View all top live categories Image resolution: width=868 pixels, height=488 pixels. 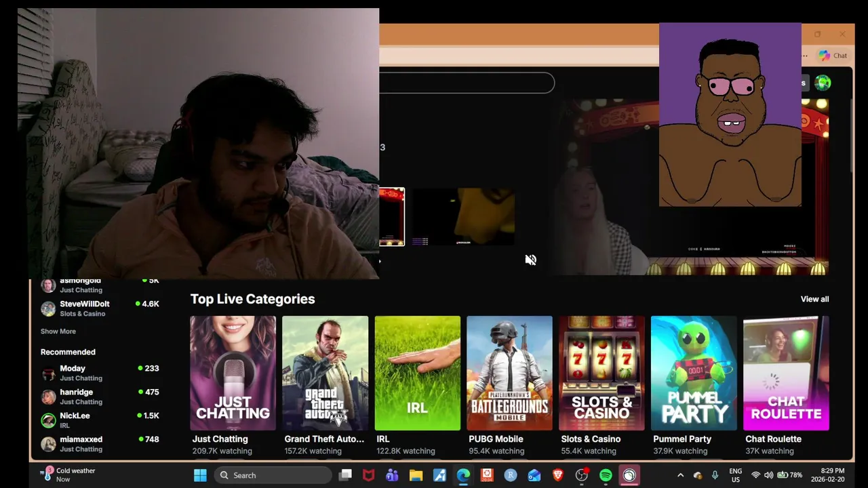pyautogui.click(x=814, y=299)
